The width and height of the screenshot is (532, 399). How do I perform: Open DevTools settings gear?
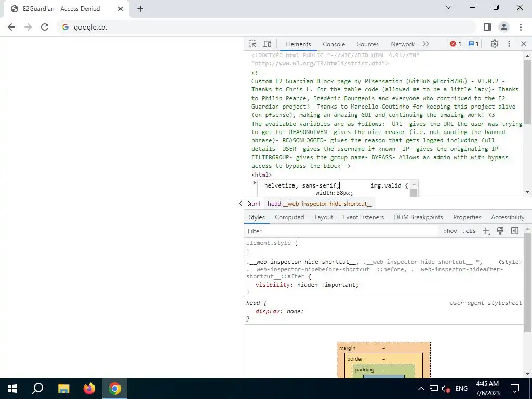pyautogui.click(x=495, y=44)
